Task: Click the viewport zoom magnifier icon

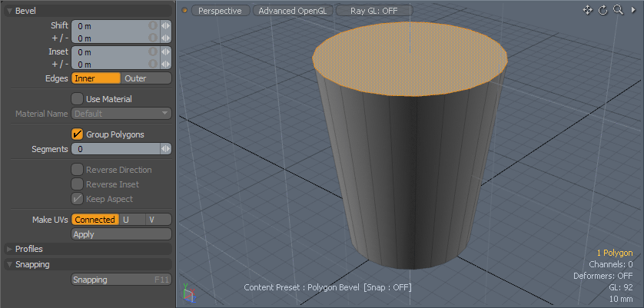Action: [618, 10]
